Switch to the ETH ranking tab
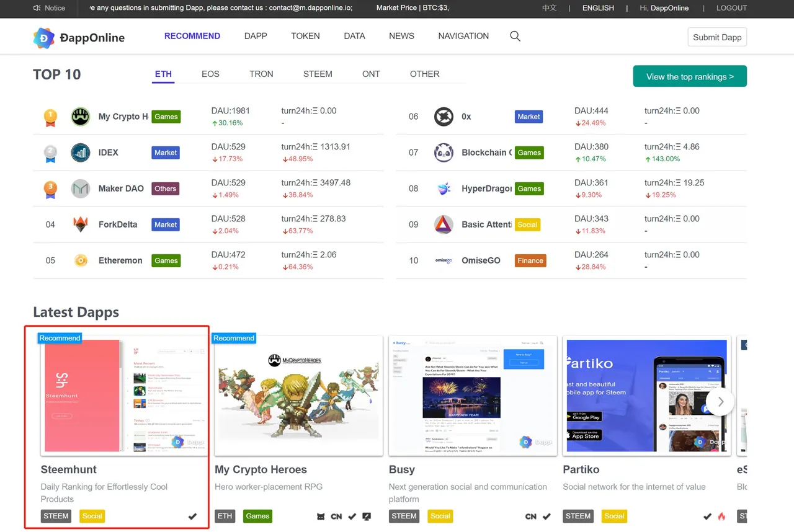The width and height of the screenshot is (794, 532). 163,74
